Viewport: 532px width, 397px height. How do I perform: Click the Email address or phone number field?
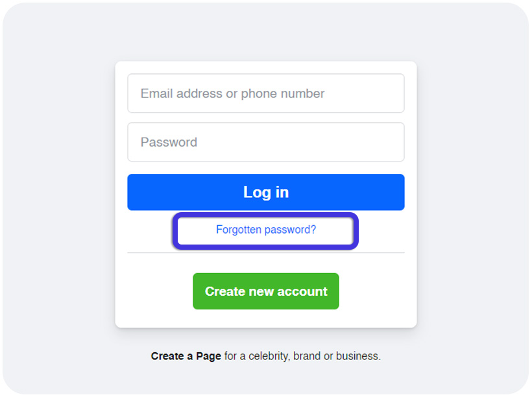265,93
